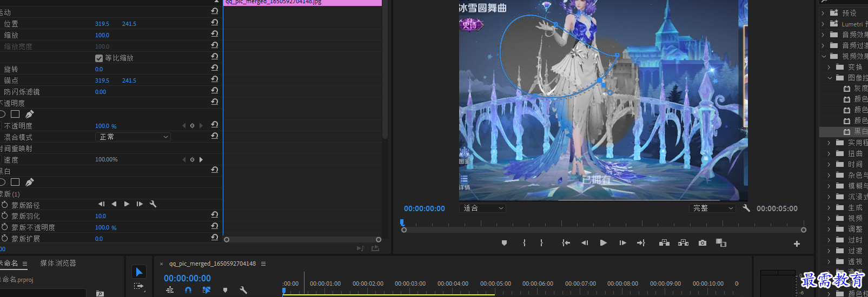Viewport: 868px width, 297px height.
Task: Collapse the 图像控制 folder
Action: pyautogui.click(x=830, y=78)
